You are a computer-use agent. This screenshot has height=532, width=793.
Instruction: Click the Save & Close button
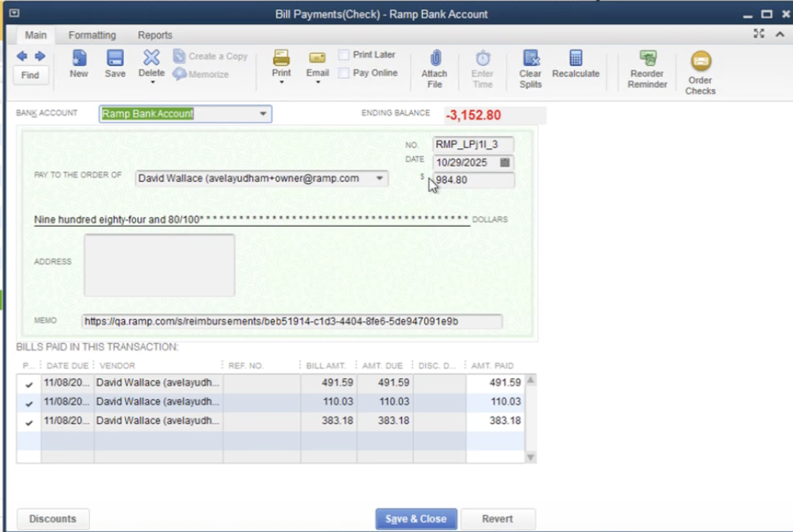tap(416, 518)
